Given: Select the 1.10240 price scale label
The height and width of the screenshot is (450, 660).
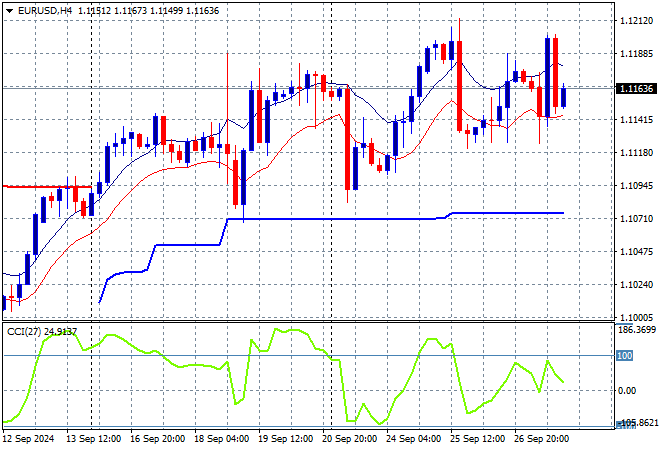Looking at the screenshot, I should 636,285.
